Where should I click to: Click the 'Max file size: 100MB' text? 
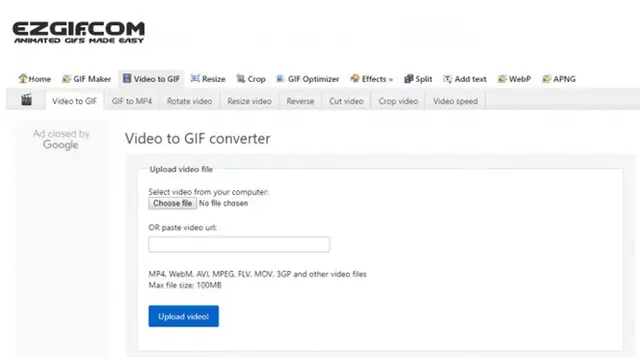[x=185, y=285]
